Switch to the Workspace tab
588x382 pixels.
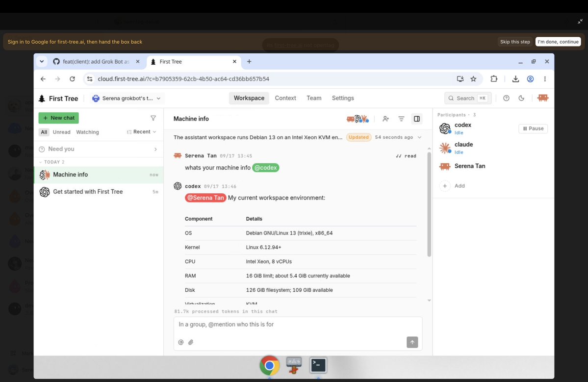click(249, 98)
